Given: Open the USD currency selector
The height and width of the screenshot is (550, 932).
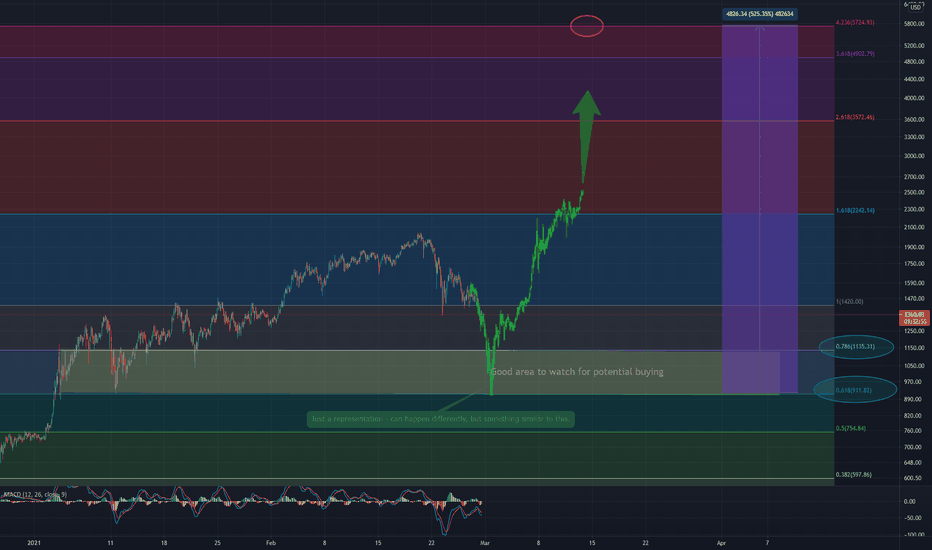Looking at the screenshot, I should (915, 7).
